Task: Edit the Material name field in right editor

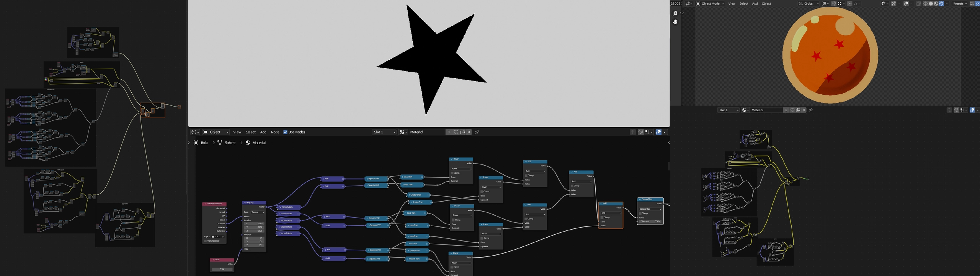Action: point(767,110)
